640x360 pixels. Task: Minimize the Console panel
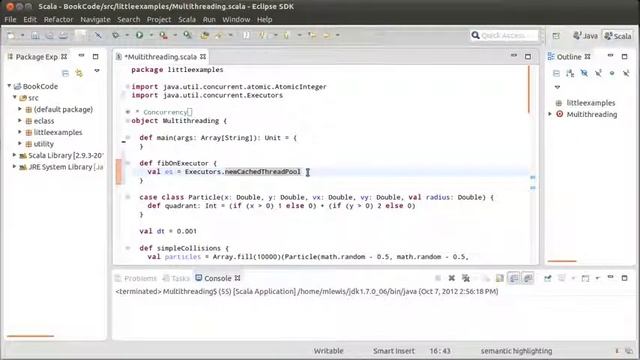pos(610,277)
